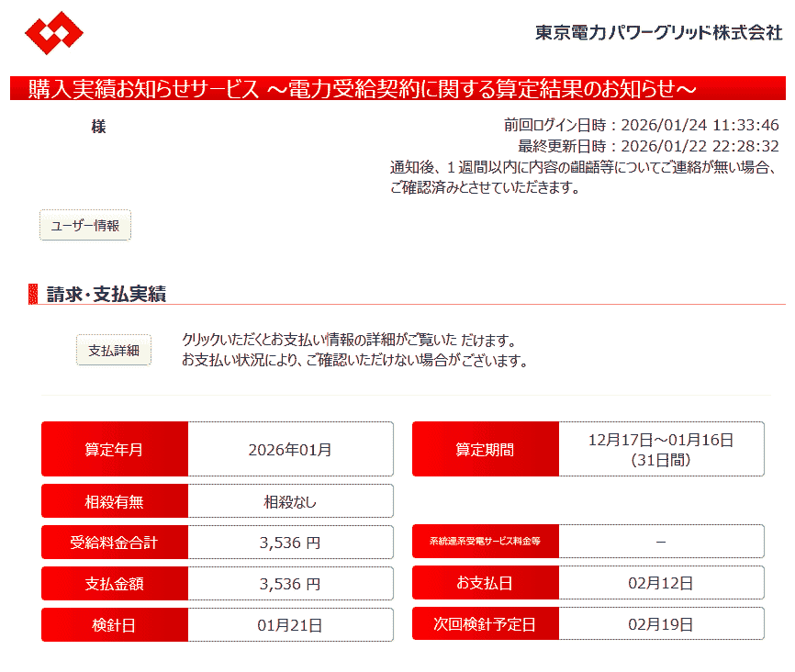Click the red TEPCO diamond logo
795x672 pixels.
pyautogui.click(x=54, y=33)
